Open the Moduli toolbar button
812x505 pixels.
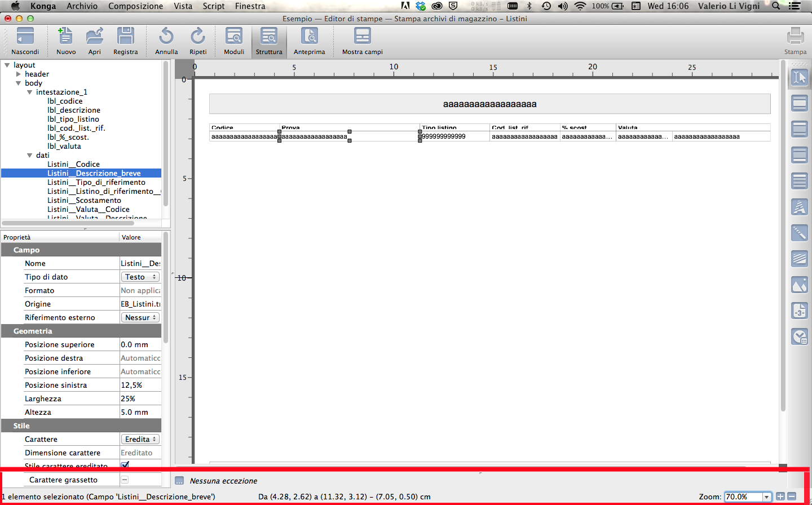pyautogui.click(x=234, y=37)
